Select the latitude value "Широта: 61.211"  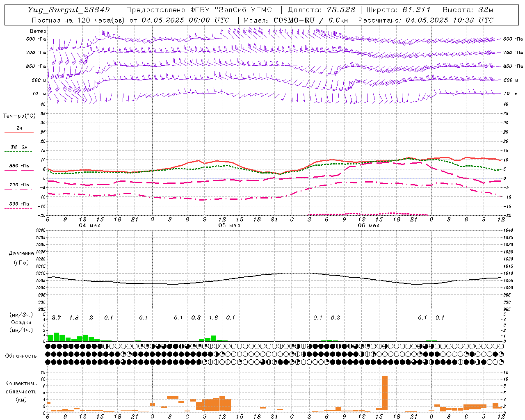pyautogui.click(x=398, y=10)
